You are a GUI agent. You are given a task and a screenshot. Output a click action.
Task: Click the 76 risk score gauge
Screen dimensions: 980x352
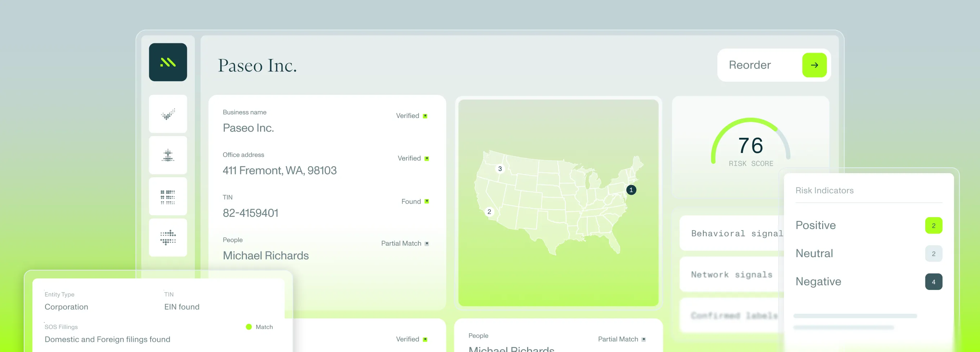coord(750,147)
